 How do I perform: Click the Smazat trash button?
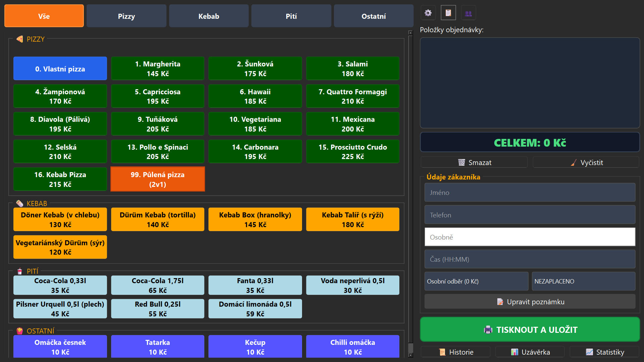(474, 162)
